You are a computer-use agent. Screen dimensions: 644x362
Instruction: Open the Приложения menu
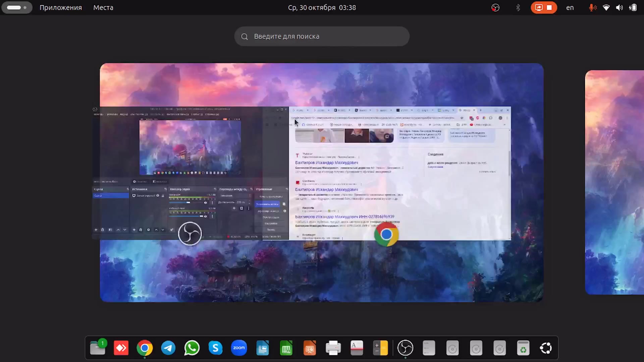click(61, 7)
